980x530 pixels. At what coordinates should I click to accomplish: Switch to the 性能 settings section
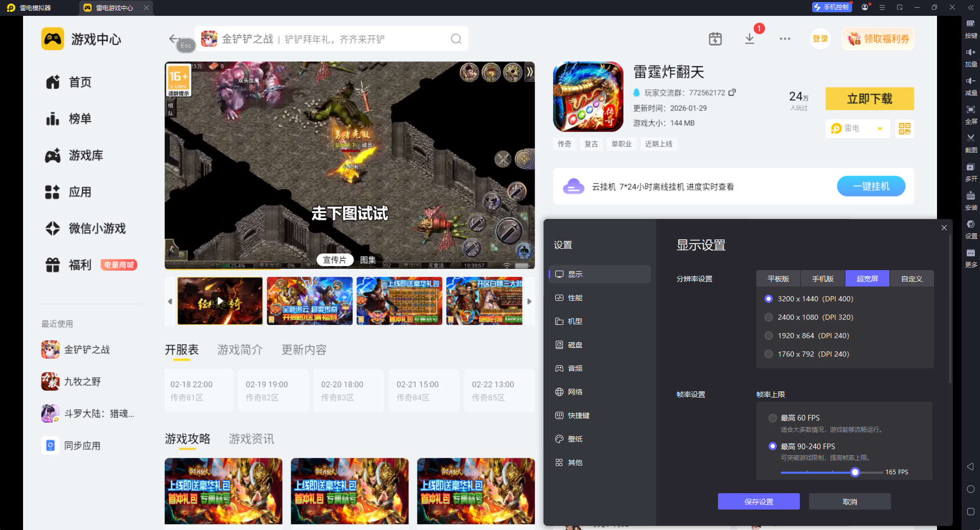click(x=600, y=298)
